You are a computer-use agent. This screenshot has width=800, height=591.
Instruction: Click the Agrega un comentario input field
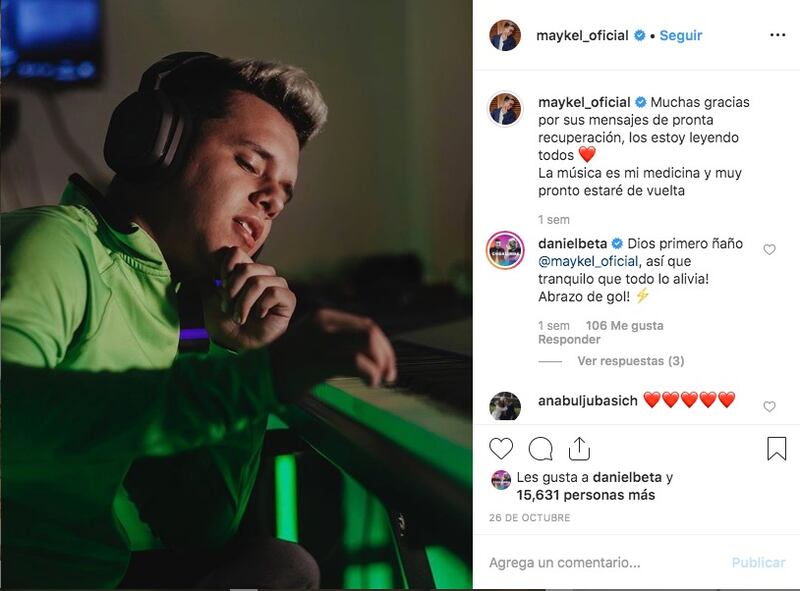[x=605, y=562]
